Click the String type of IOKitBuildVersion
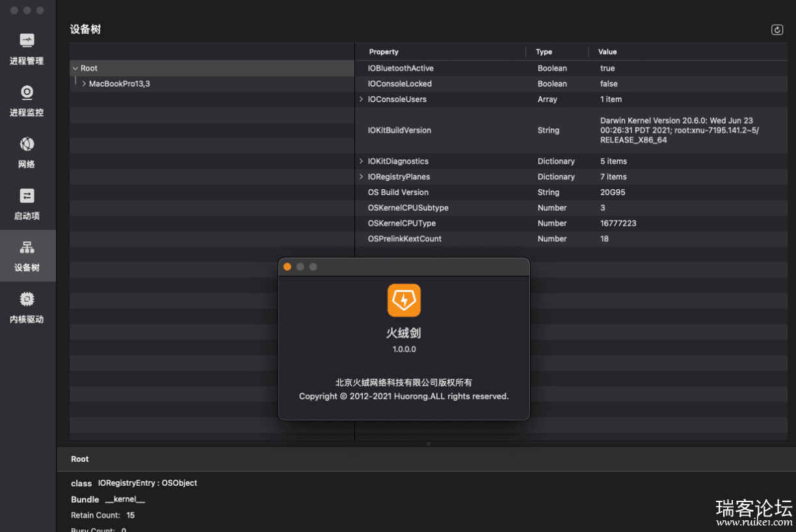Viewport: 796px width, 532px height. coord(548,130)
